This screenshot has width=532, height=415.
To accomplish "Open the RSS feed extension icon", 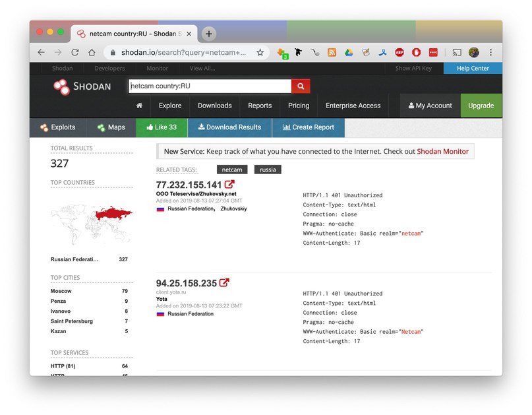I will coord(332,52).
